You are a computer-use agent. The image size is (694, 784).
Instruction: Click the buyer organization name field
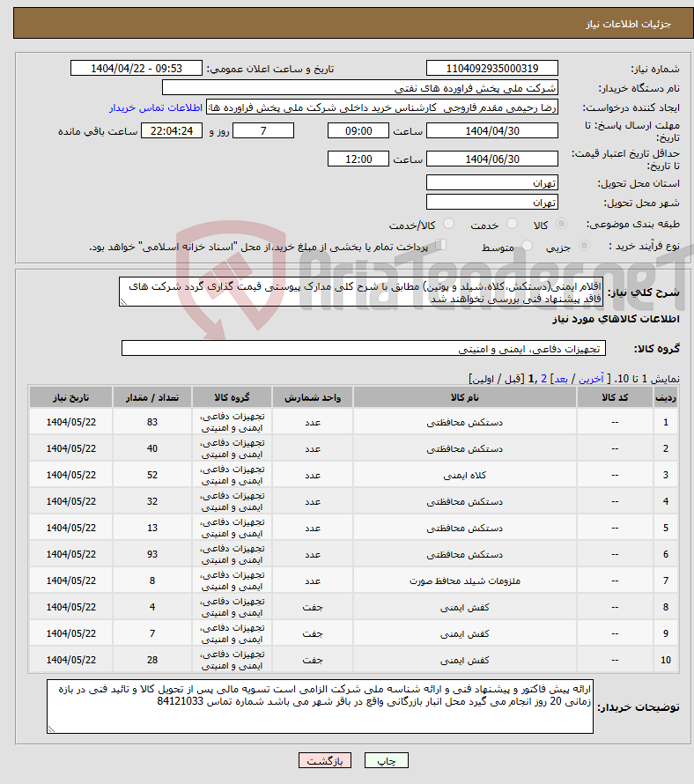360,88
